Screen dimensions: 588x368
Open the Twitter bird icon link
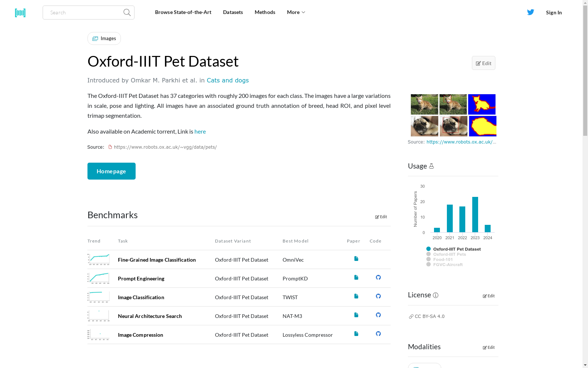530,12
